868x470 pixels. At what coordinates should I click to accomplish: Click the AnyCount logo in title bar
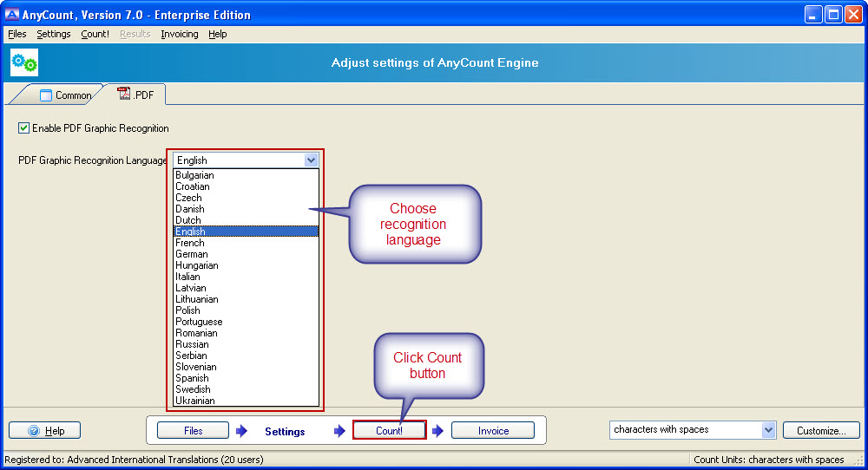pos(12,15)
